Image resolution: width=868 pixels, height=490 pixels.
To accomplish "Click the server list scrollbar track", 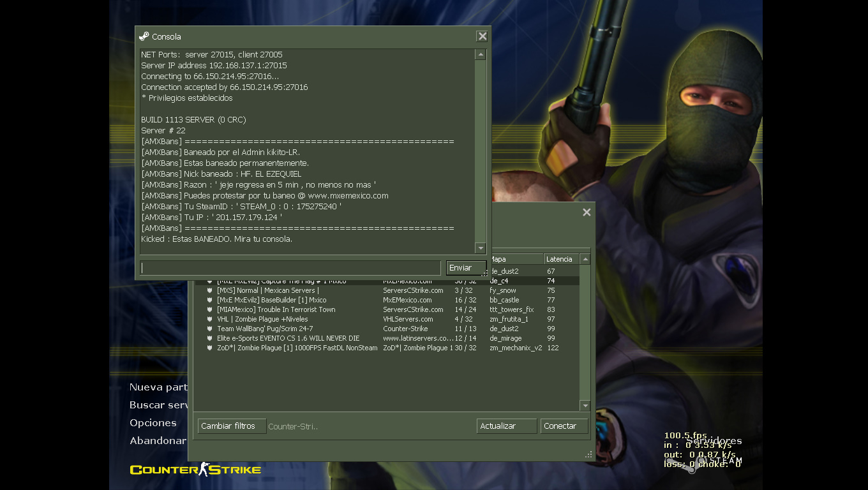I will pos(585,332).
